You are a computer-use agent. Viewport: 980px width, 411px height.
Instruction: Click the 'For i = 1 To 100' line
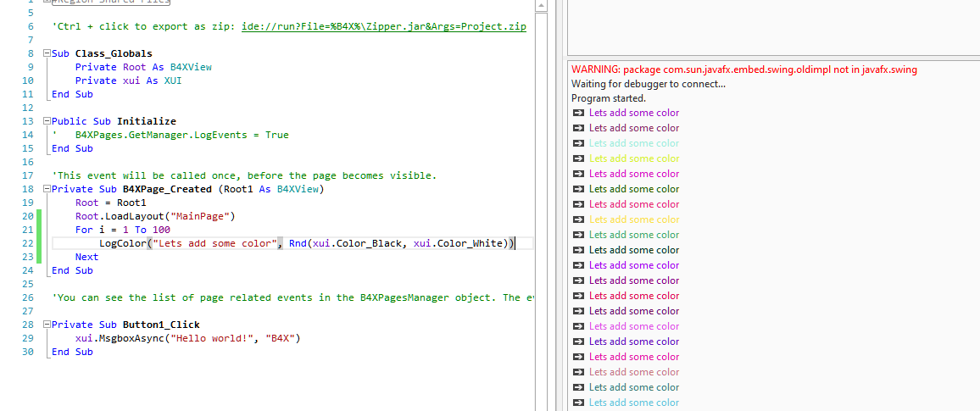tap(122, 230)
